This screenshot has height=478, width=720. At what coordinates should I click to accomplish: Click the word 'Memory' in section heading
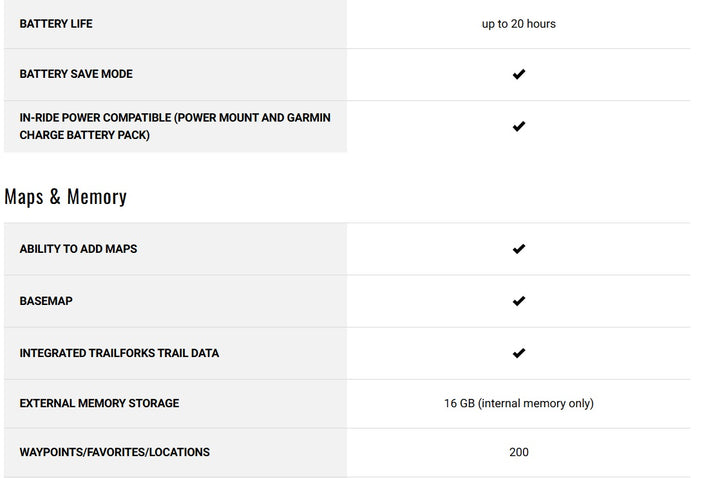click(96, 197)
